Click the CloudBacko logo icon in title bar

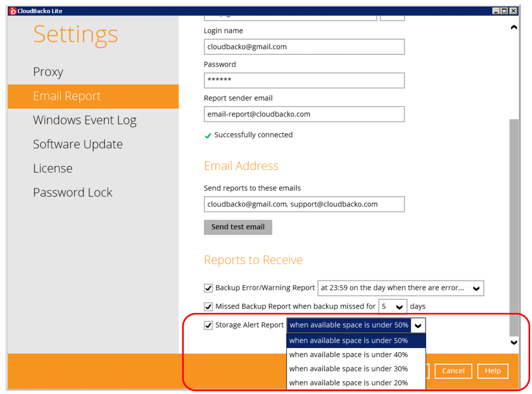(13, 11)
